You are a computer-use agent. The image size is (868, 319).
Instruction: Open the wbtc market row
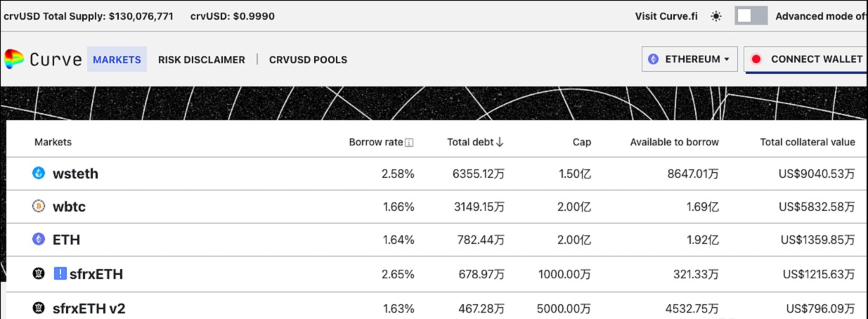point(436,207)
